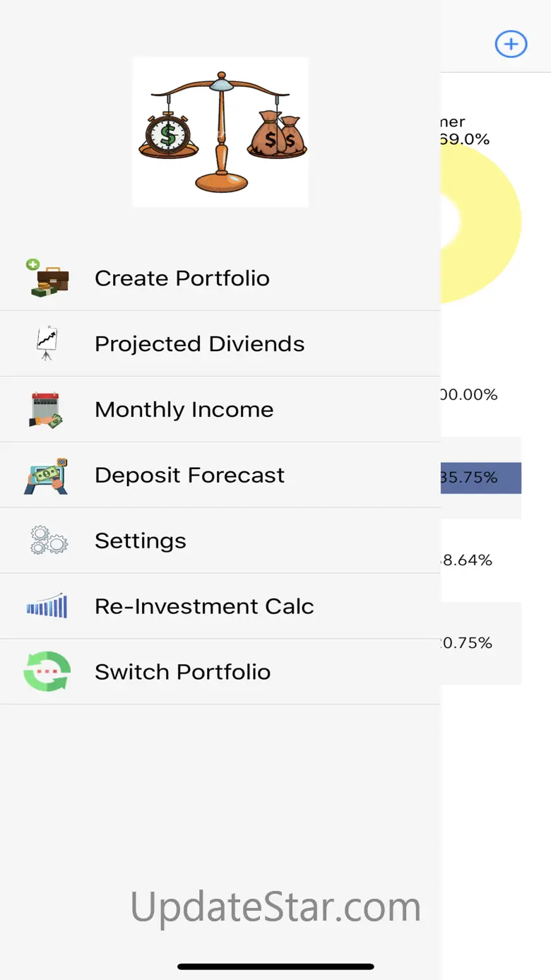Image resolution: width=551 pixels, height=980 pixels.
Task: Tap the calendar Monthly Income icon
Action: [47, 410]
